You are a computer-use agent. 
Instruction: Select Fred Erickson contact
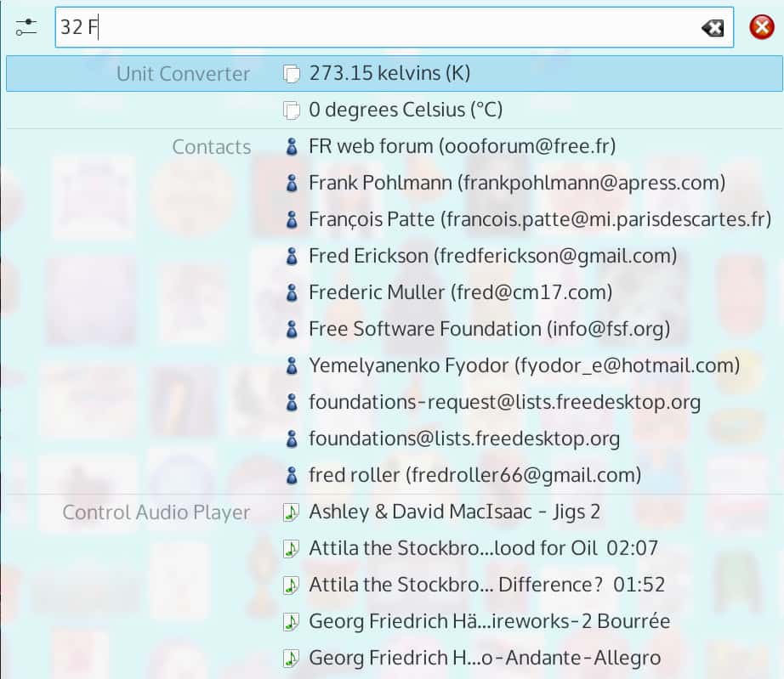click(x=394, y=256)
